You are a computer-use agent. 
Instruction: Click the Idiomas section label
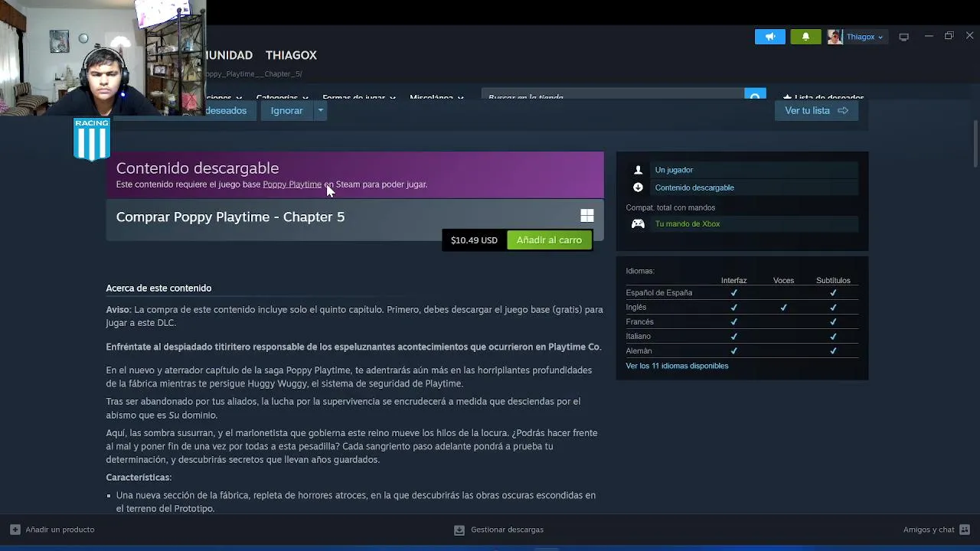pos(640,271)
